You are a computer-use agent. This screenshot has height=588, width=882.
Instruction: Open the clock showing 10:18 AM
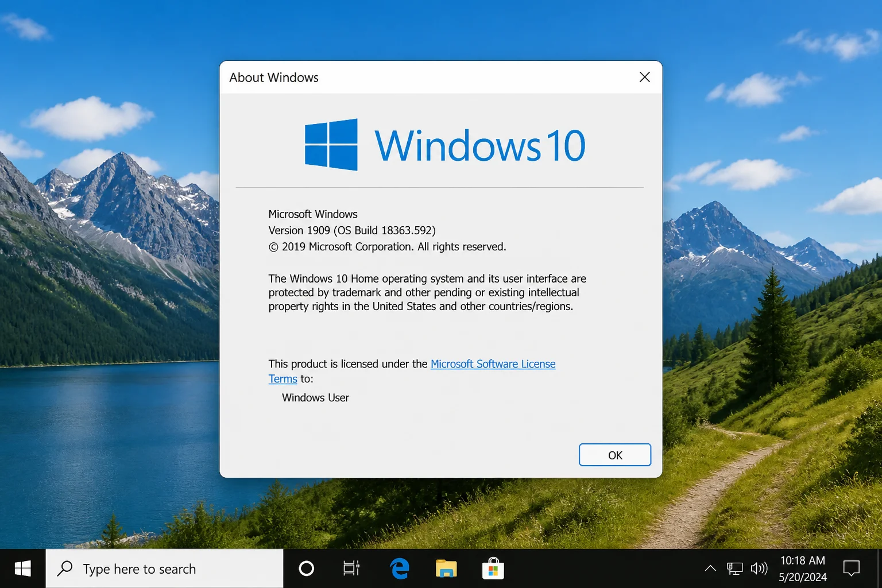[803, 568]
